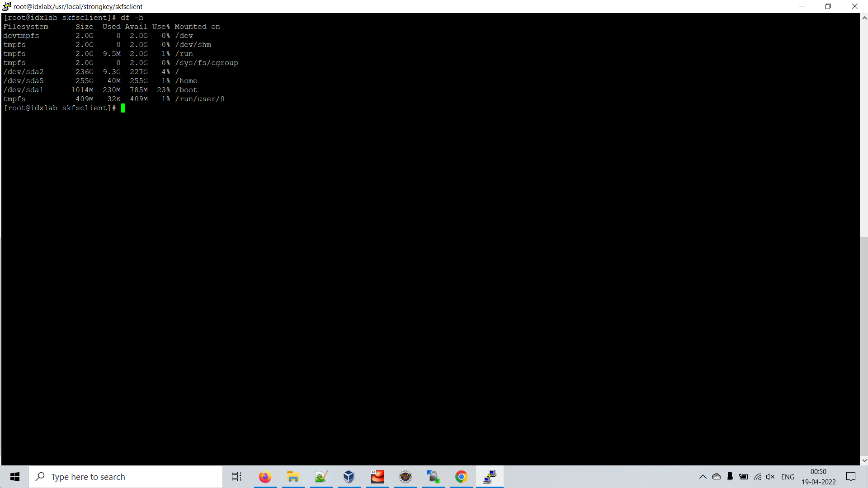Open the Start menu
Screen dimensions: 868x488
[x=15, y=477]
